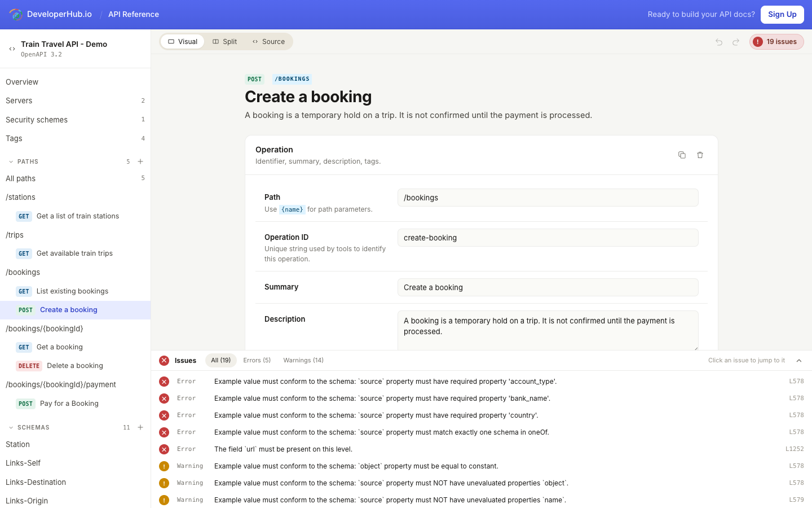
Task: Click the warning icon for the `name` properties issue
Action: 164,500
